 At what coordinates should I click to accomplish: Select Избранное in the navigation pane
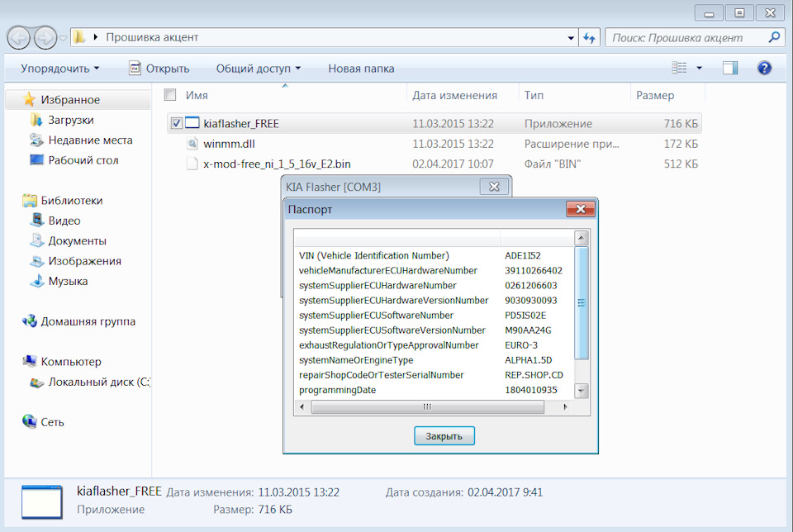(x=70, y=100)
